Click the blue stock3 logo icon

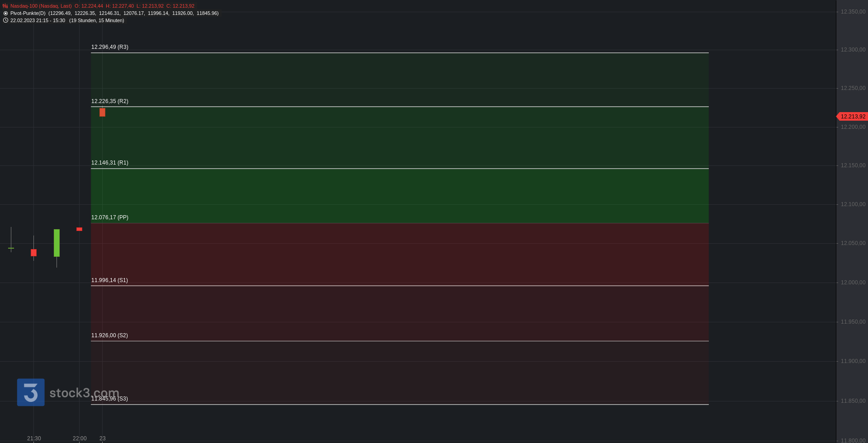[x=31, y=392]
